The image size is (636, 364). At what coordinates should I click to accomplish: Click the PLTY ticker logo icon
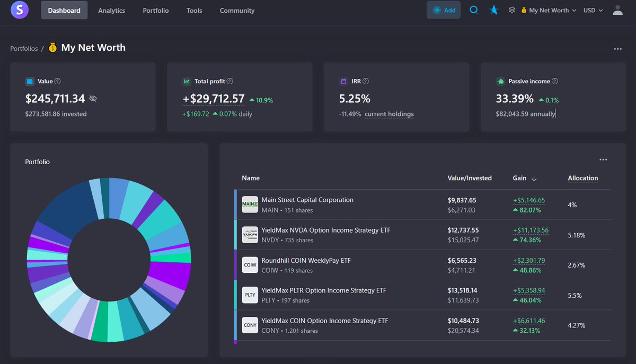pyautogui.click(x=250, y=295)
